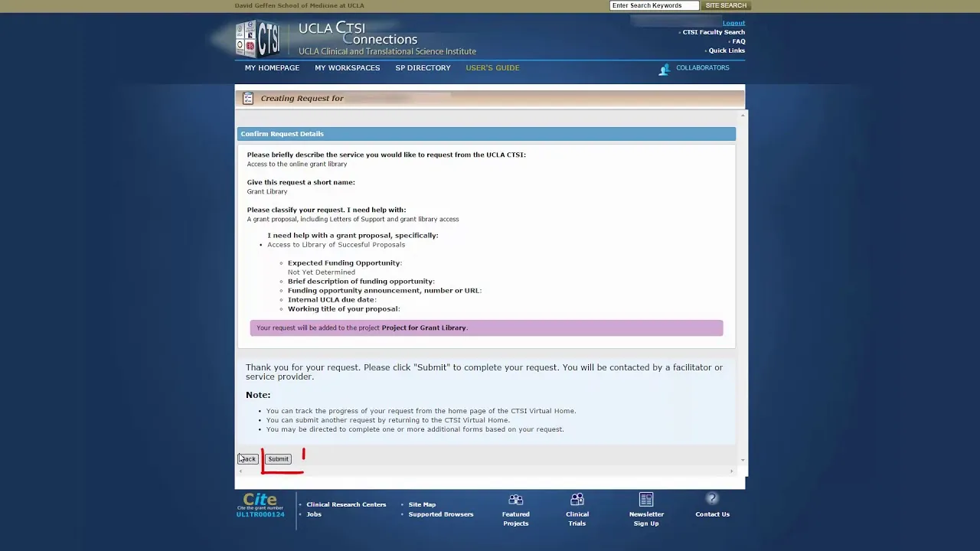Open COLLABORATORS link in the navigation bar
980x551 pixels.
[702, 68]
